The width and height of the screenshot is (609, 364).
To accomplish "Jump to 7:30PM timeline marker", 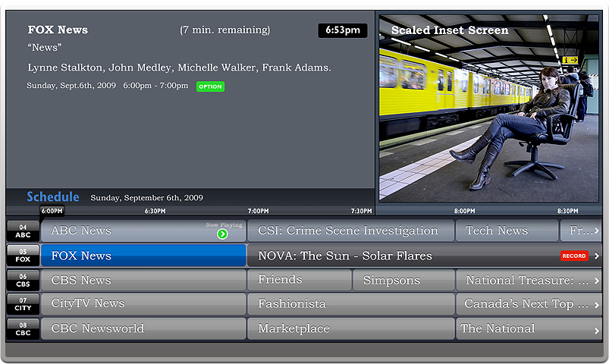I will [x=361, y=211].
